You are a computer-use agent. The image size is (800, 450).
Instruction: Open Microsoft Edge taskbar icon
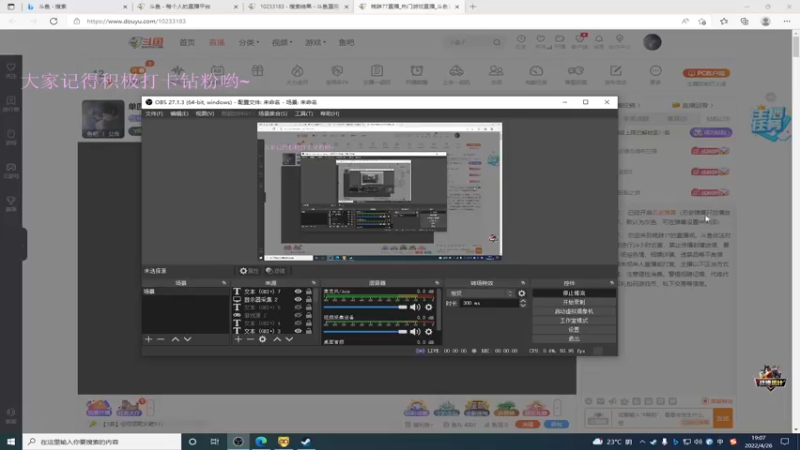coord(261,441)
